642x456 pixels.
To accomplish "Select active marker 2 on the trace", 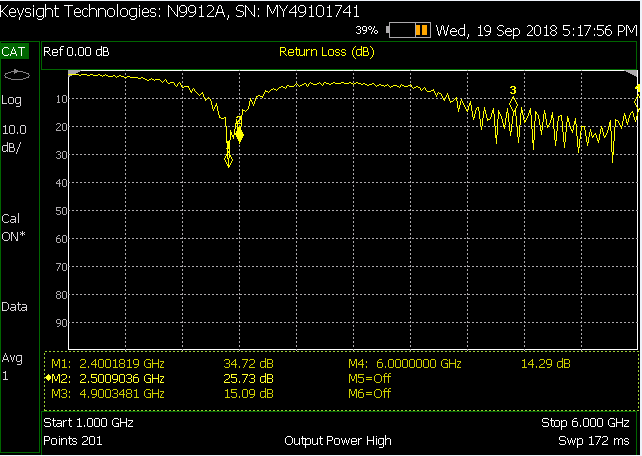I will pyautogui.click(x=239, y=134).
